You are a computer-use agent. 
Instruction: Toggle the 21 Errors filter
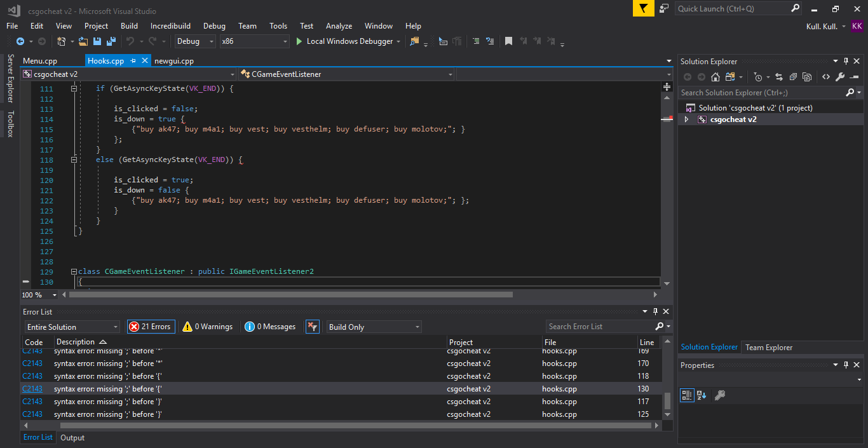151,327
